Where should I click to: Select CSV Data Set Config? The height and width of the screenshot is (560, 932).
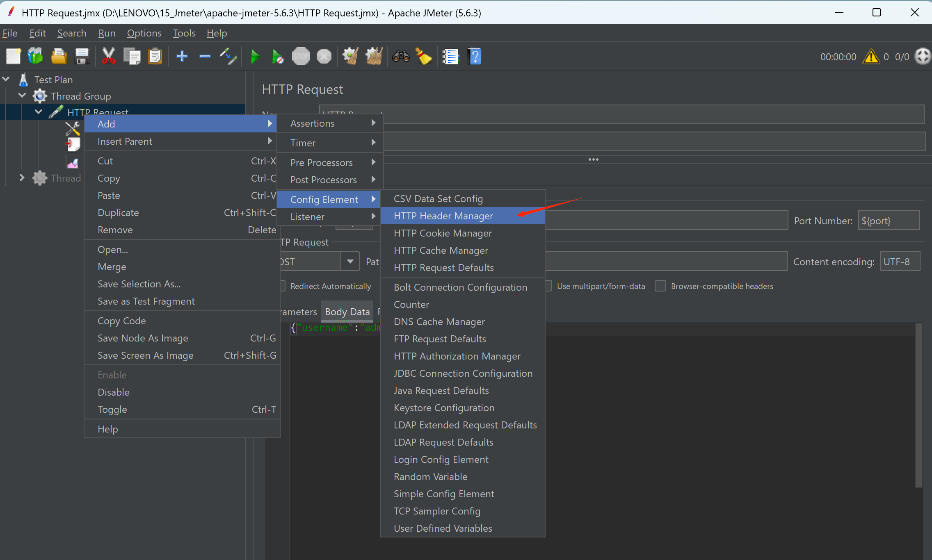click(x=463, y=199)
